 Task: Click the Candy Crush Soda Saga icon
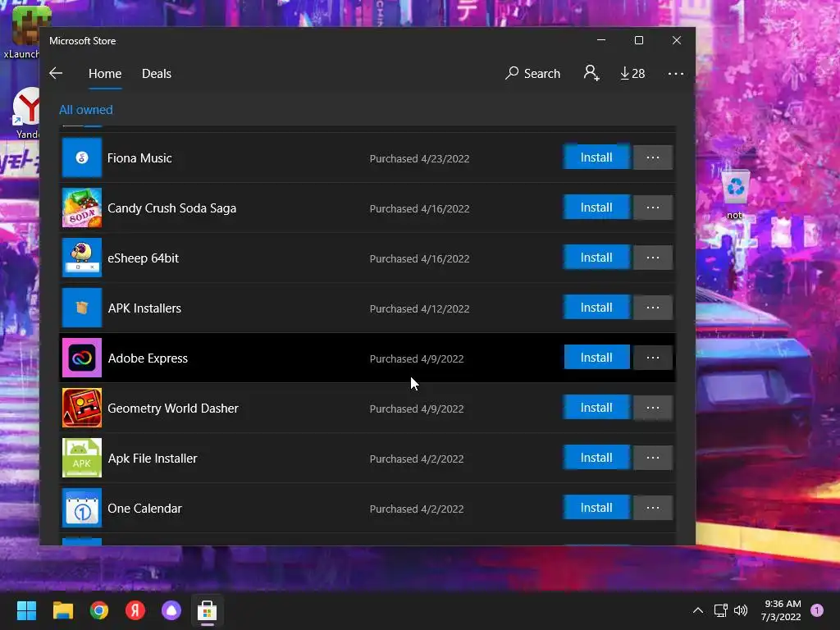click(82, 208)
